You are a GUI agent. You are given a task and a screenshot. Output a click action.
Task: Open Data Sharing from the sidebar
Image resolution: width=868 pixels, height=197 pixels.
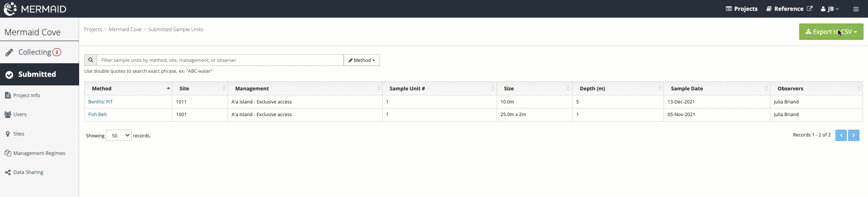click(x=24, y=172)
